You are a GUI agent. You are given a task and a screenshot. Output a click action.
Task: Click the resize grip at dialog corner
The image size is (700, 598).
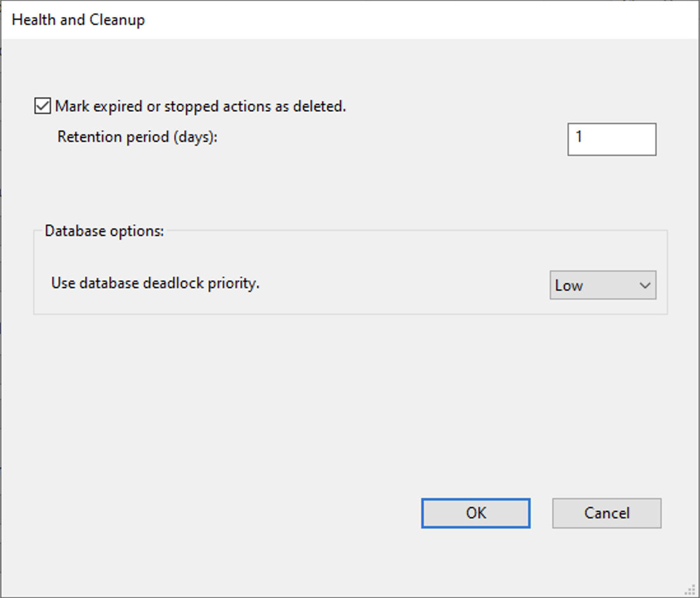click(691, 590)
